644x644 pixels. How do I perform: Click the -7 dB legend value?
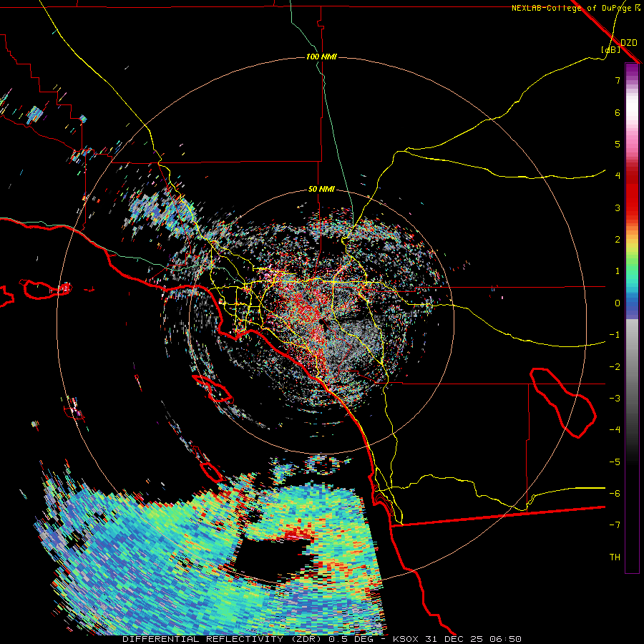(x=615, y=525)
